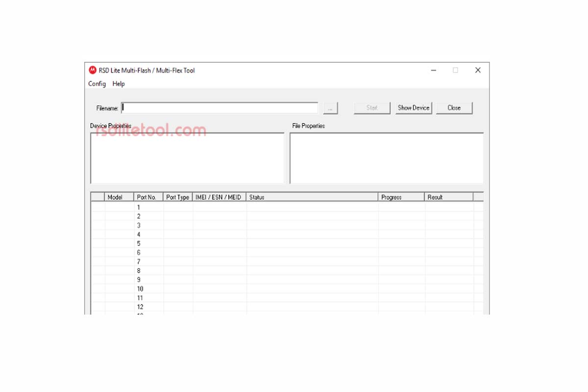588x392 pixels.
Task: Select port number 3 row
Action: 287,225
